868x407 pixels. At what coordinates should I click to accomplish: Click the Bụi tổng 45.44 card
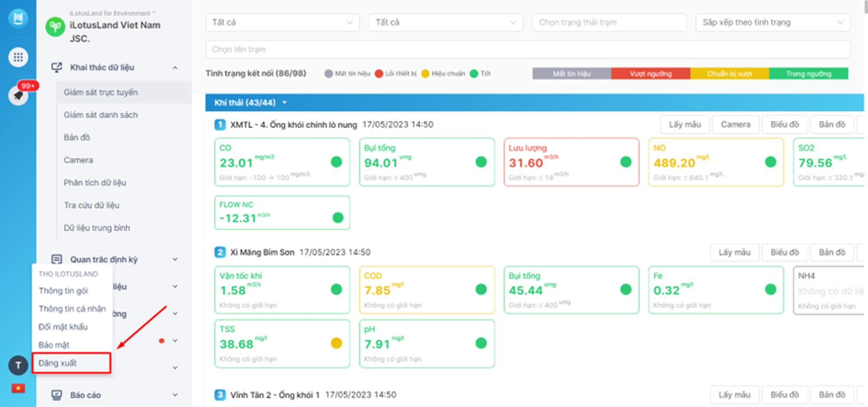(572, 290)
